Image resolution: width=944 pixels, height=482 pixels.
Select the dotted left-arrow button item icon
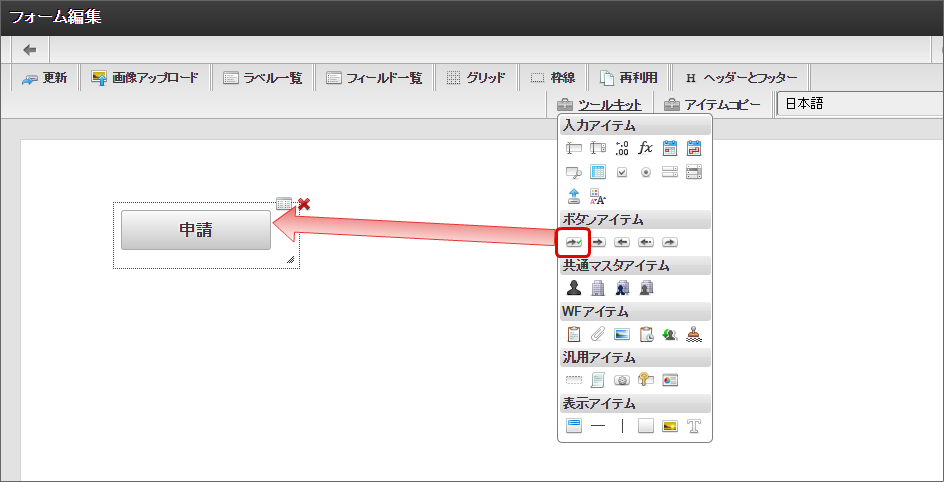coord(646,242)
